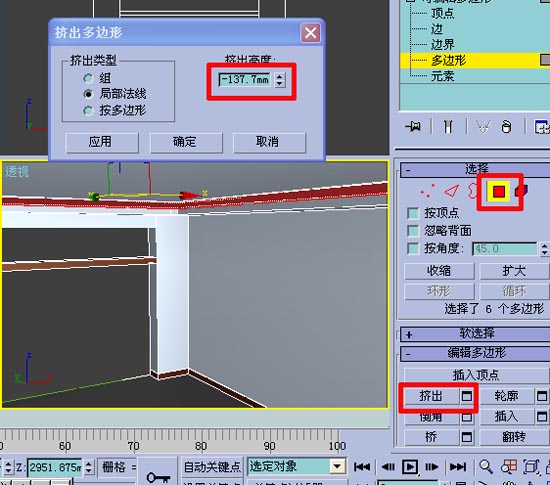Click the perspective (透视) viewport label
The image size is (550, 485).
pos(17,172)
